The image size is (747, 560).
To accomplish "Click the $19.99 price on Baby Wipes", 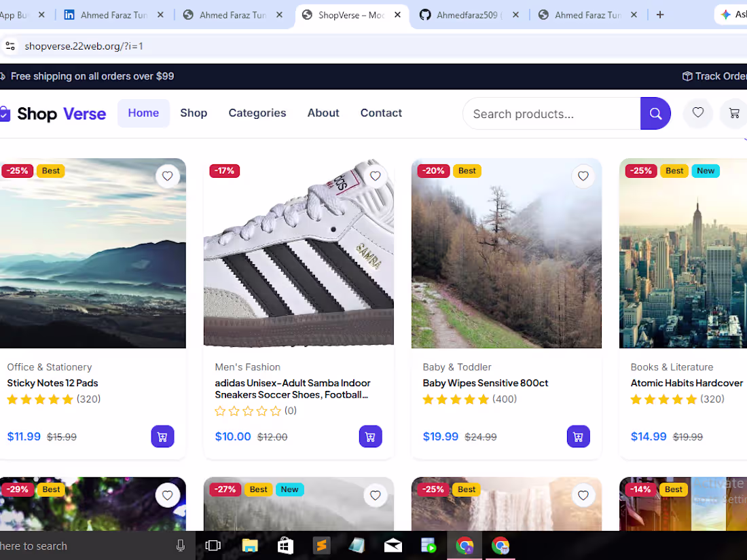I will [x=441, y=436].
